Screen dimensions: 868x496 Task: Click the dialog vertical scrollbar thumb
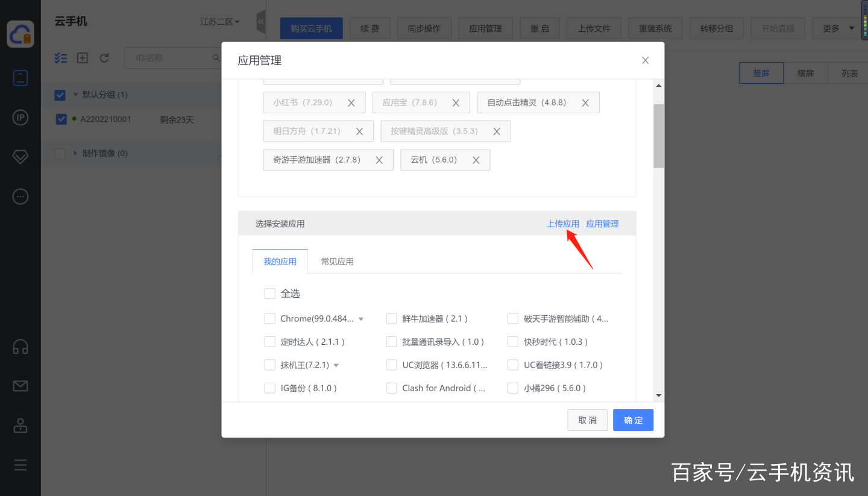(x=659, y=136)
